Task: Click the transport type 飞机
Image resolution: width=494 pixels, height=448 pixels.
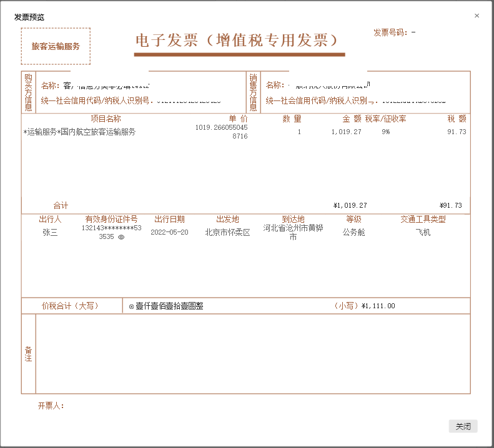Action: coord(423,232)
